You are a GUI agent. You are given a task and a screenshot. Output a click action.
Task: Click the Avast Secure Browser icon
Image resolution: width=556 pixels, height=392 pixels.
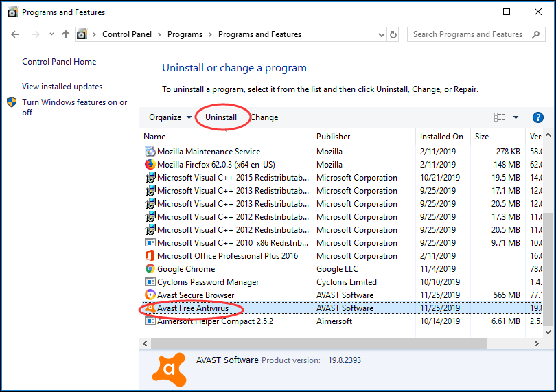(150, 295)
